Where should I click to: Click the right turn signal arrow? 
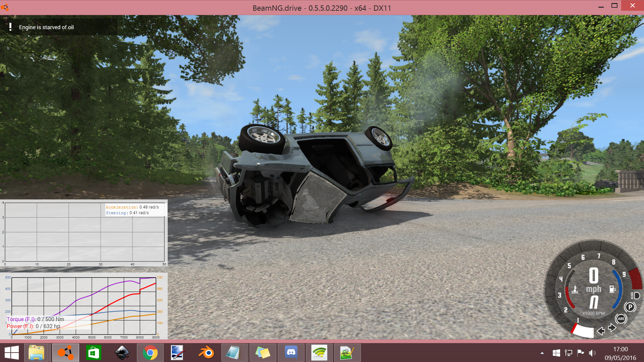click(x=612, y=328)
